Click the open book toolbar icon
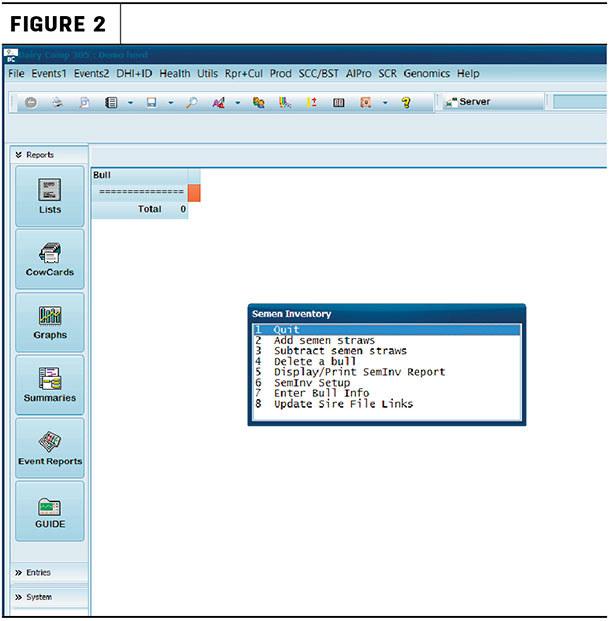This screenshot has height=621, width=610. [x=339, y=103]
